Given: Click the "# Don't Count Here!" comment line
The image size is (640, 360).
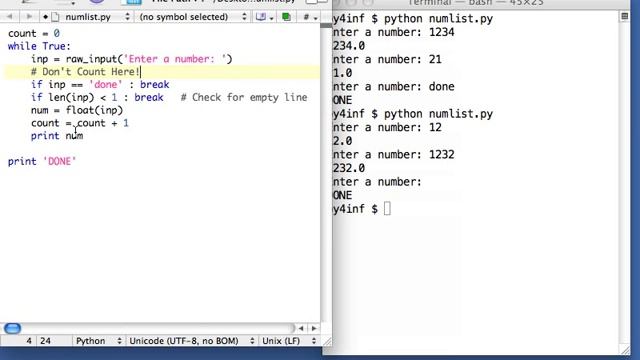Looking at the screenshot, I should point(85,72).
